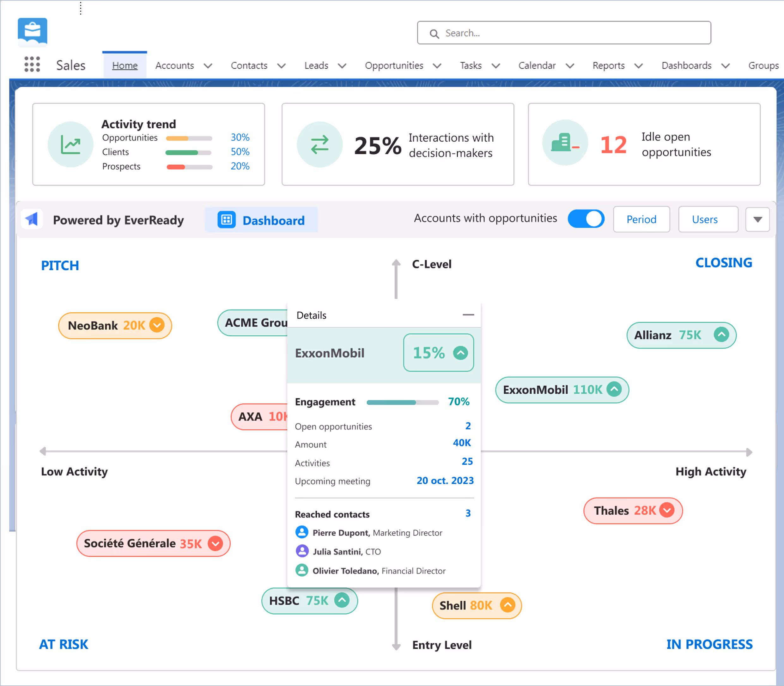The width and height of the screenshot is (784, 686).
Task: Click Julia Santini's avatar icon
Action: (x=302, y=551)
